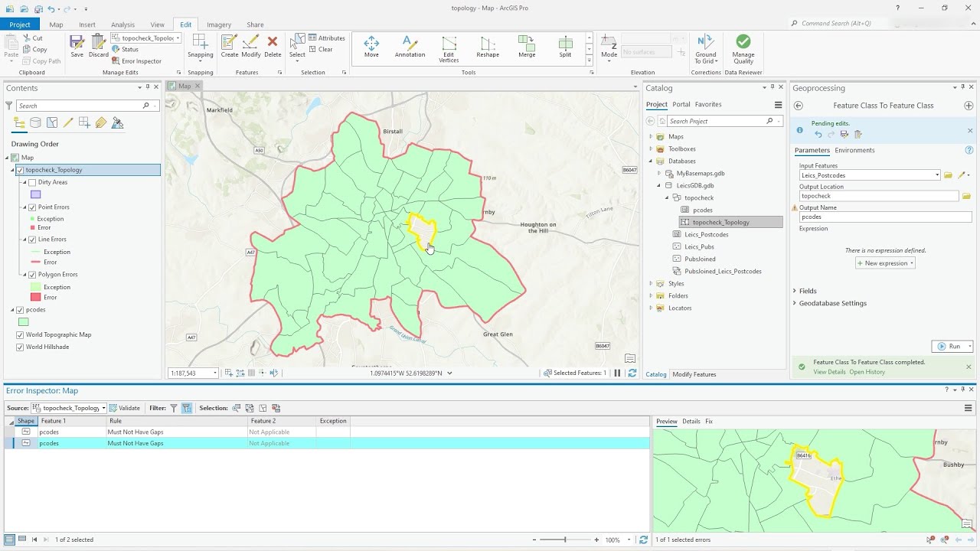Click the Merge tool
This screenshot has width=980, height=551.
[527, 47]
